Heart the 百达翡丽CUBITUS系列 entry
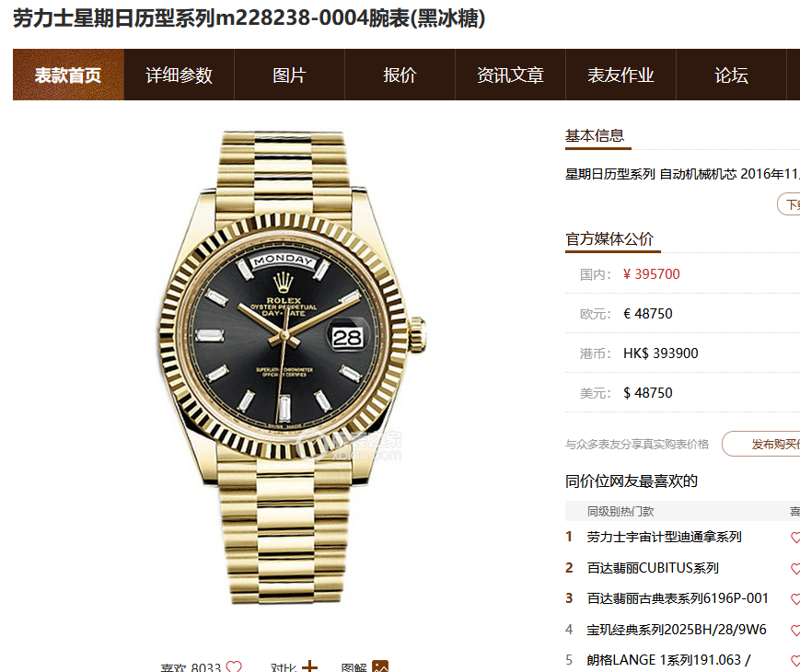The width and height of the screenshot is (800, 672). [795, 568]
